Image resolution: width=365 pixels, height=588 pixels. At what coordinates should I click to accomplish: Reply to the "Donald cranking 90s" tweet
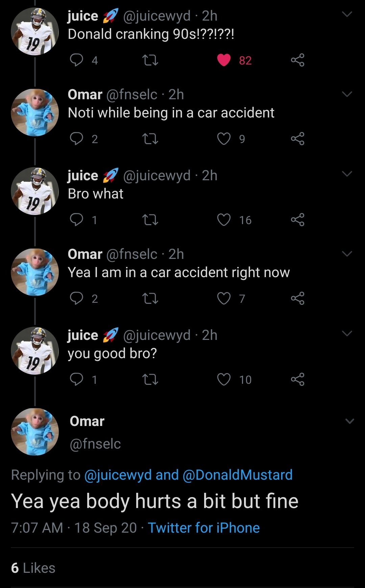click(x=76, y=60)
